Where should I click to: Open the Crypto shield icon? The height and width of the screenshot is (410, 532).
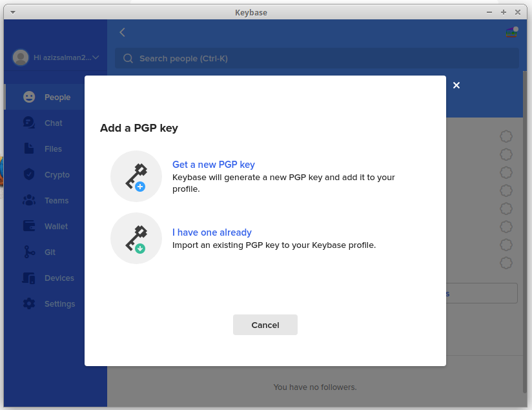tap(29, 174)
